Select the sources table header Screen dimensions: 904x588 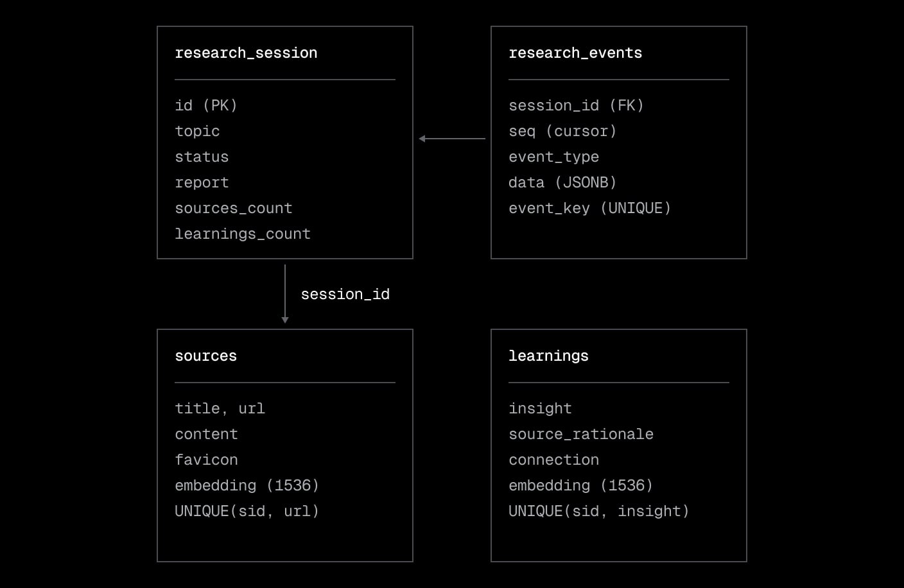pos(205,356)
